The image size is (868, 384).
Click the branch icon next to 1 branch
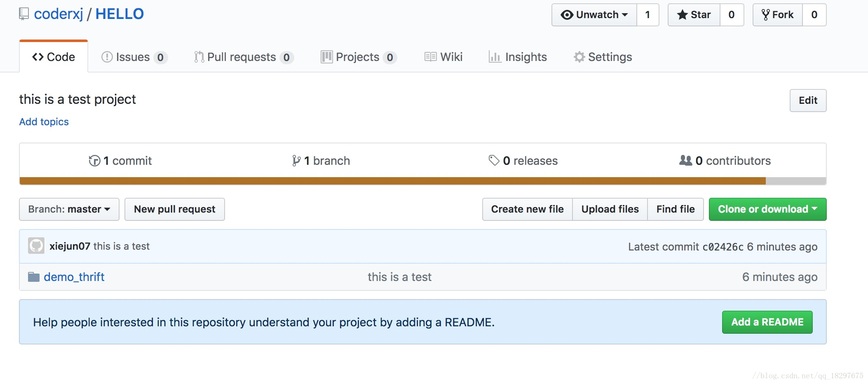coord(296,161)
